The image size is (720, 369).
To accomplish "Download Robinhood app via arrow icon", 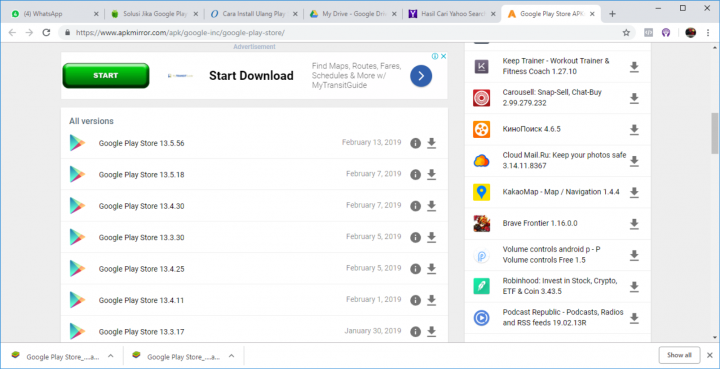I will (634, 286).
